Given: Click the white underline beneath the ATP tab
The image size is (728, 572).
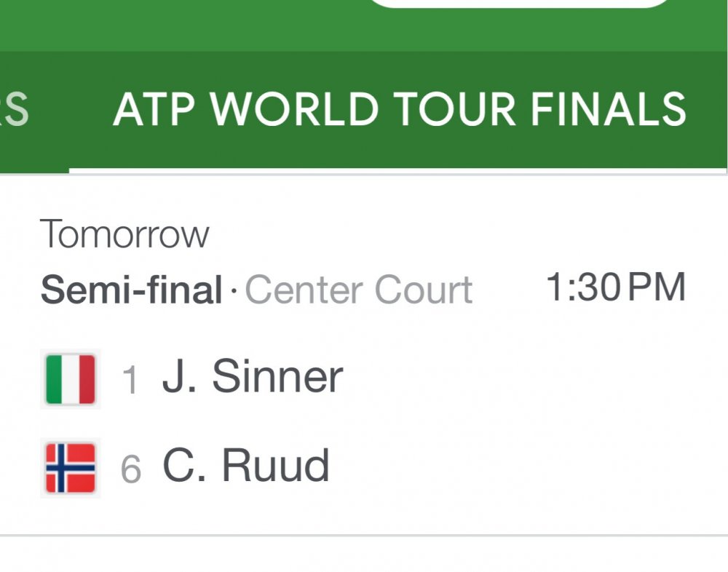Looking at the screenshot, I should click(x=399, y=171).
